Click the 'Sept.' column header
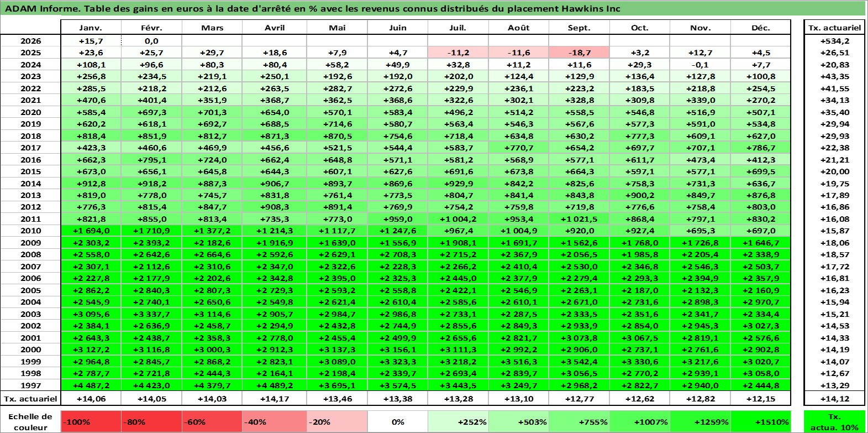 pos(579,28)
